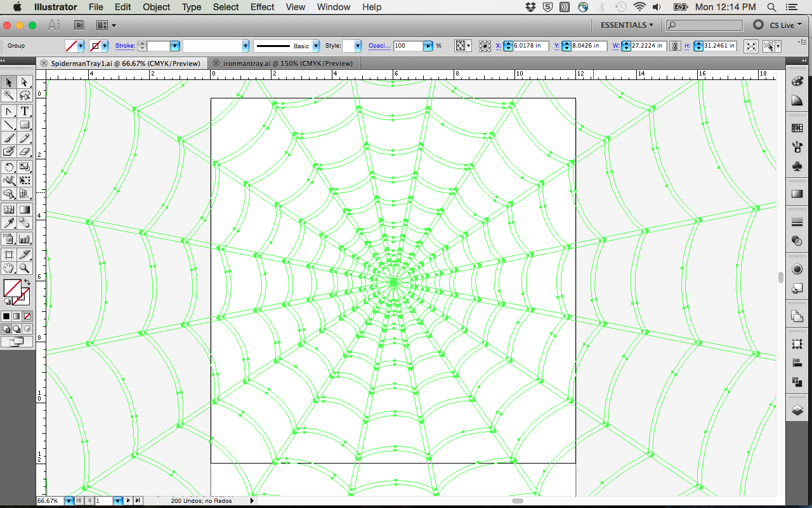Click the Fill color box in Tools panel
Screen dimensions: 812x508
click(12, 288)
